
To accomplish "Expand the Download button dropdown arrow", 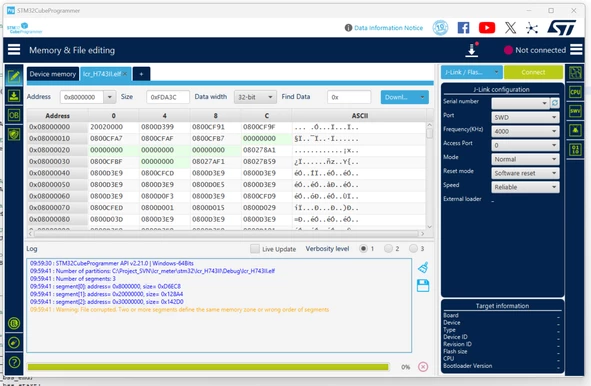I will (422, 97).
